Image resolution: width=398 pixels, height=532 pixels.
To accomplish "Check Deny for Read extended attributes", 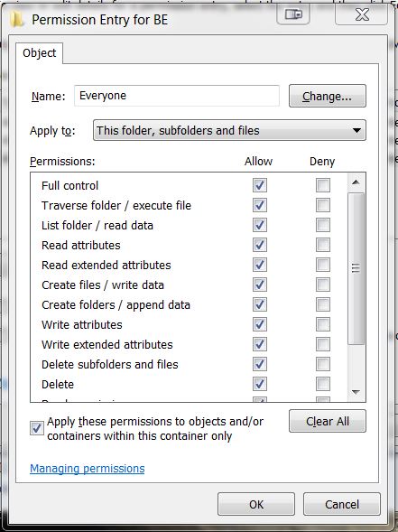I will pos(323,265).
